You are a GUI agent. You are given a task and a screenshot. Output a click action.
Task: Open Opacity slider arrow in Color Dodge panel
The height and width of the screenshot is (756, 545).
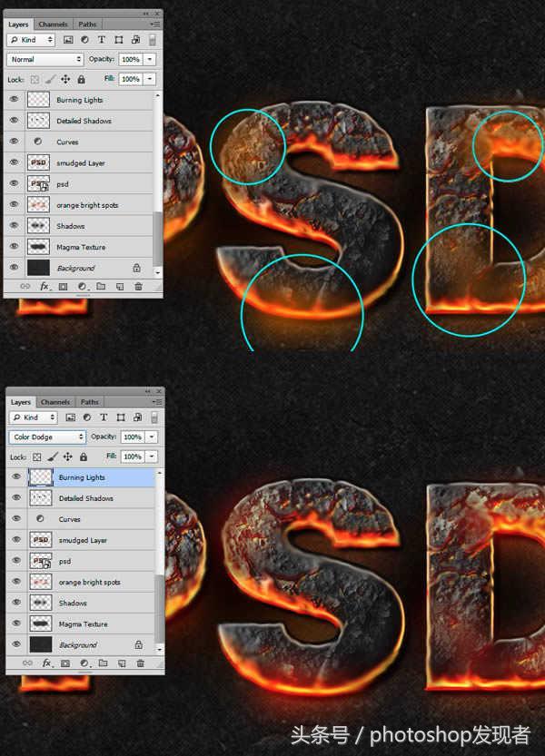click(x=152, y=437)
